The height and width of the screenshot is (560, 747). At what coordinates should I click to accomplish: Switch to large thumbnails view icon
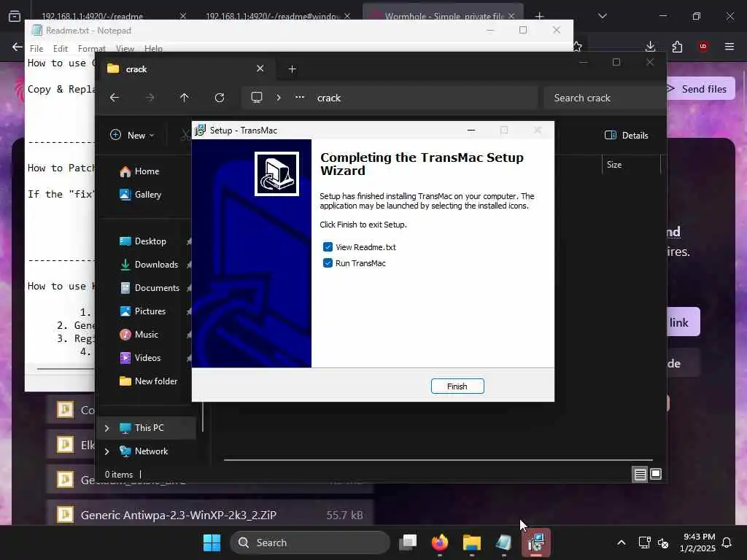coord(656,474)
